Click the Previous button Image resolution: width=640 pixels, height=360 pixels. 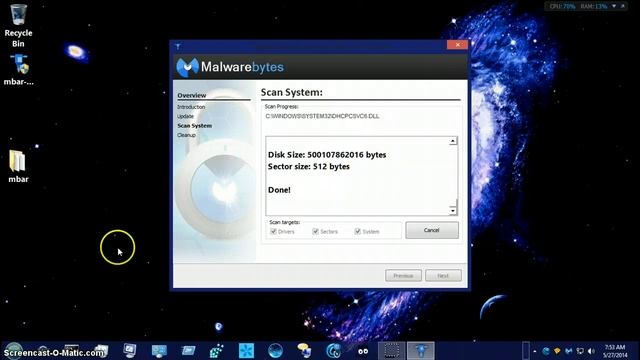403,276
